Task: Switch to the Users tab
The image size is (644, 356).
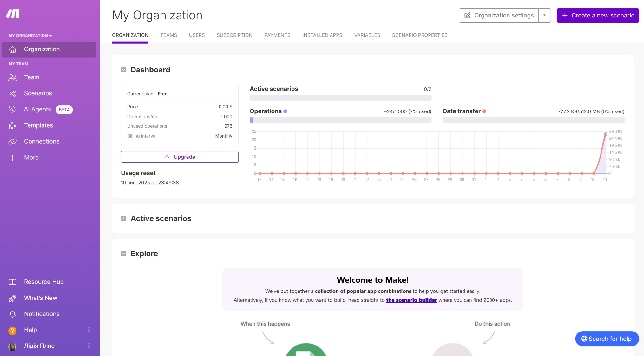Action: (197, 35)
